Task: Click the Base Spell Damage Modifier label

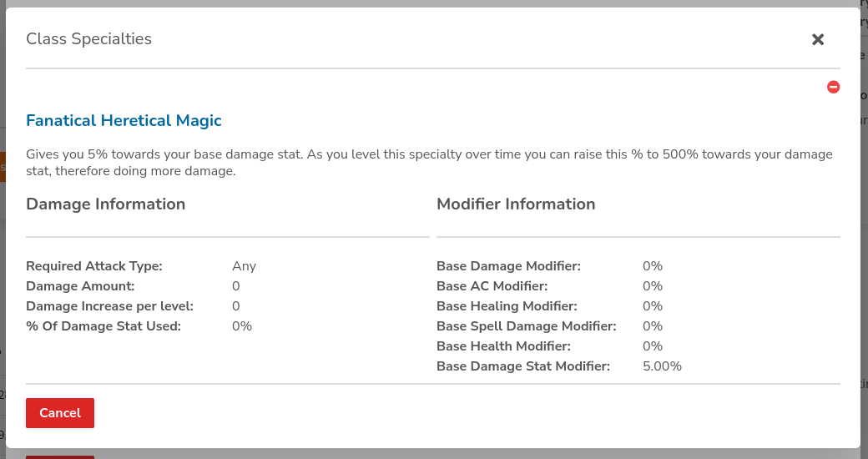Action: (527, 326)
